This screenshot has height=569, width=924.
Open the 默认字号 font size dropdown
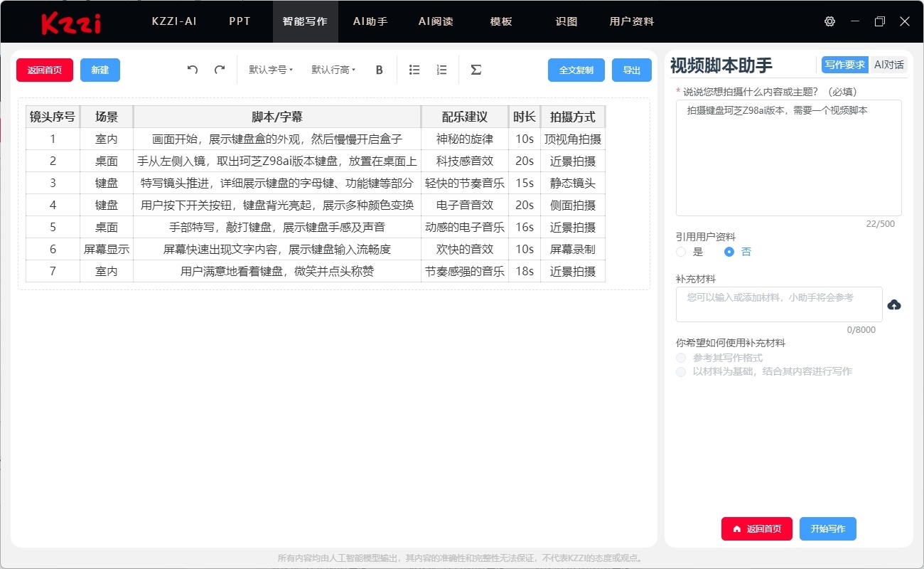(271, 70)
